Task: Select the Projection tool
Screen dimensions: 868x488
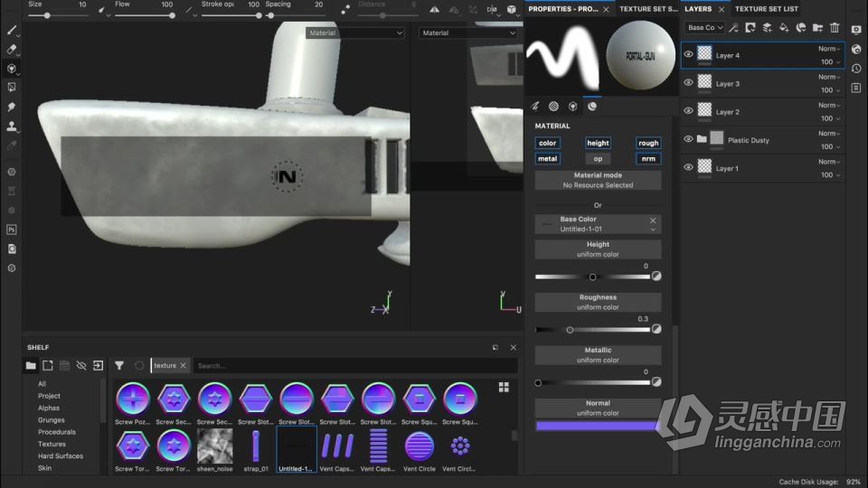Action: click(12, 69)
